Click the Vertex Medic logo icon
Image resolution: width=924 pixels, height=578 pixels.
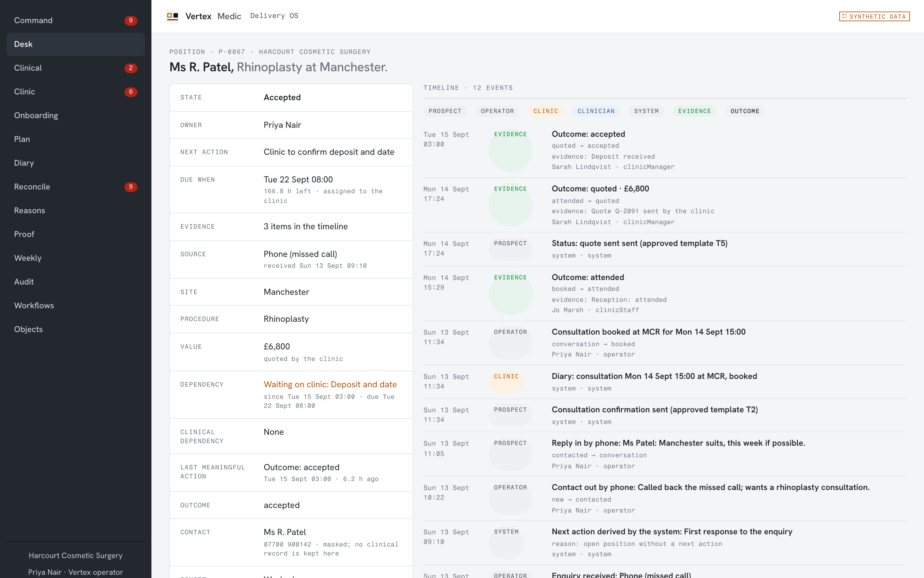(173, 16)
